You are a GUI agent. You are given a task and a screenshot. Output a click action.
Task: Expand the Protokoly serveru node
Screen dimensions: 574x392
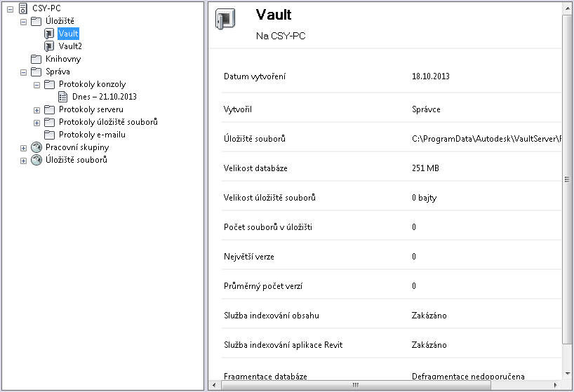coord(37,109)
